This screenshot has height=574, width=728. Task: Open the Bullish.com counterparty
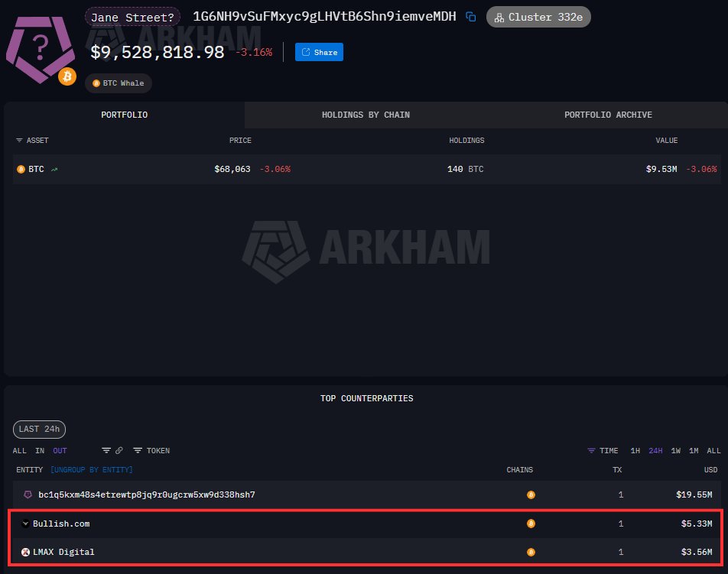click(61, 524)
